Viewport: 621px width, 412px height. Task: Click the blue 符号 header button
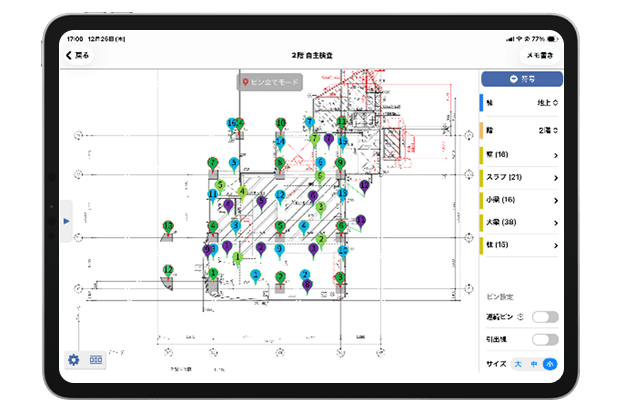point(521,78)
